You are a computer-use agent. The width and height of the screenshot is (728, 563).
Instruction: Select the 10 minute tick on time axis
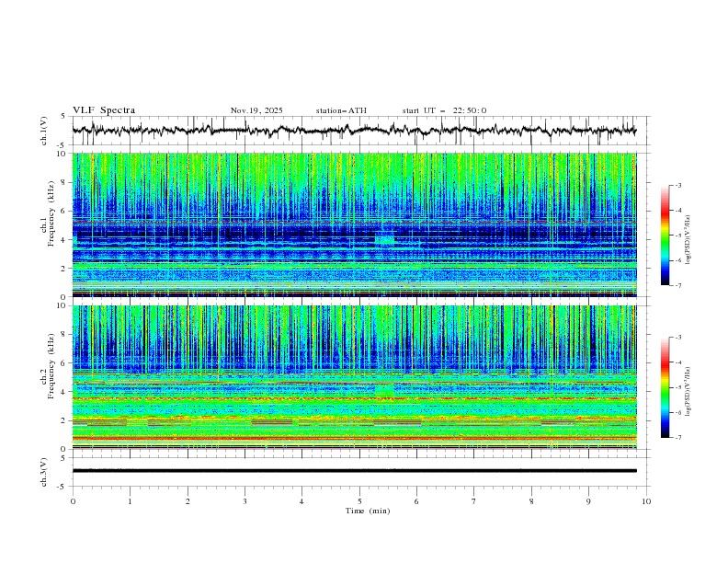646,500
